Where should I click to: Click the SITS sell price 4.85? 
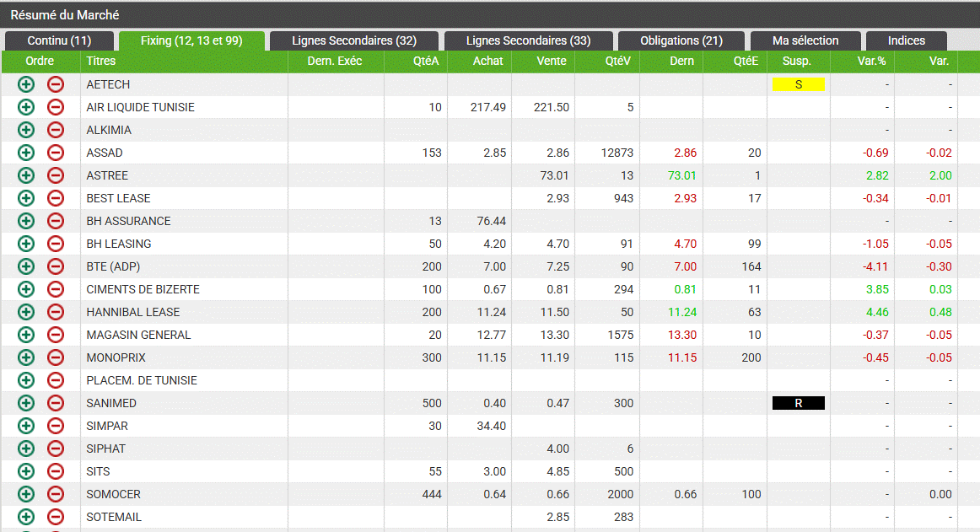tap(557, 471)
